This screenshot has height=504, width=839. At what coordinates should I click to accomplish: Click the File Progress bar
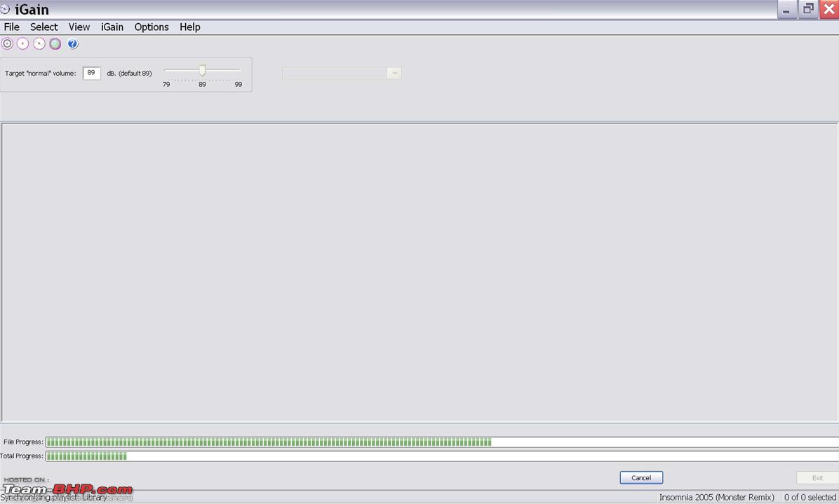442,442
